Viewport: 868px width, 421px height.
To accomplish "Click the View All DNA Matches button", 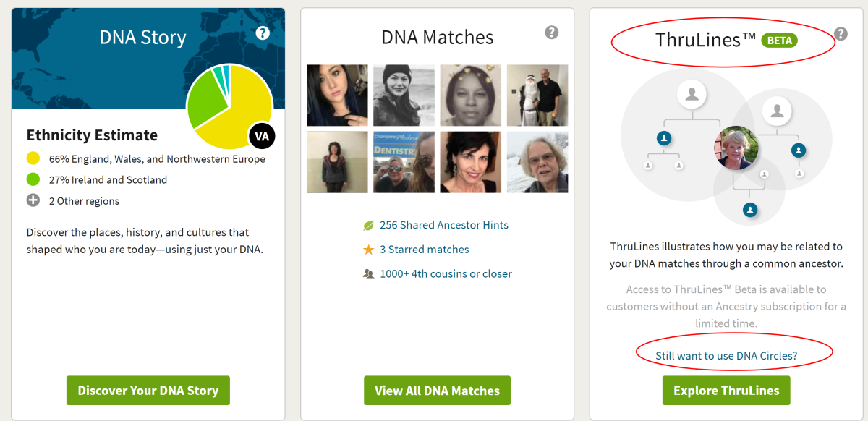I will point(437,390).
